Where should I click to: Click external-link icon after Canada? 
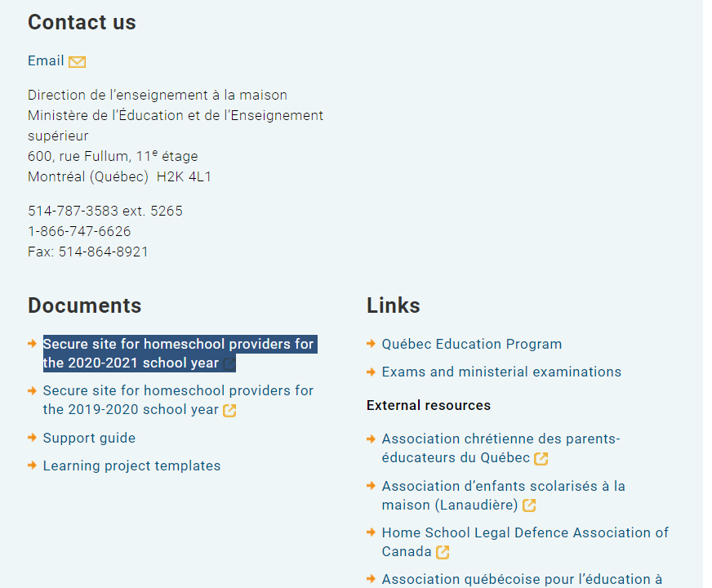tap(443, 552)
